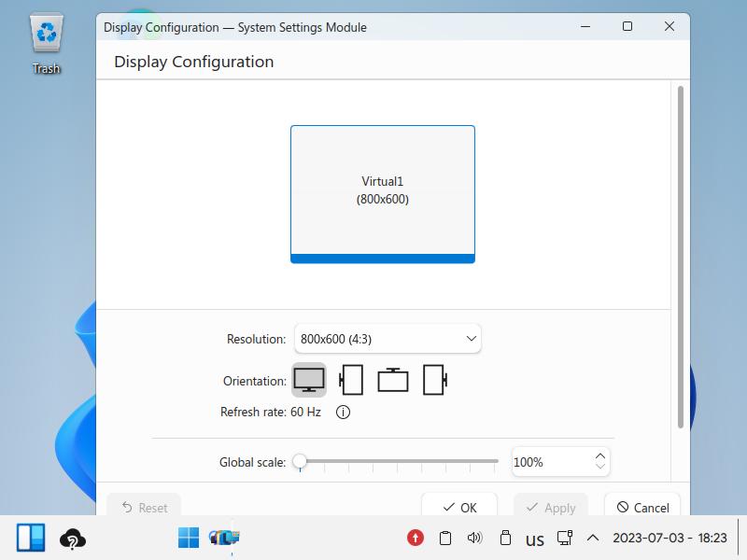
Task: Open the volume tray icon
Action: tap(474, 539)
